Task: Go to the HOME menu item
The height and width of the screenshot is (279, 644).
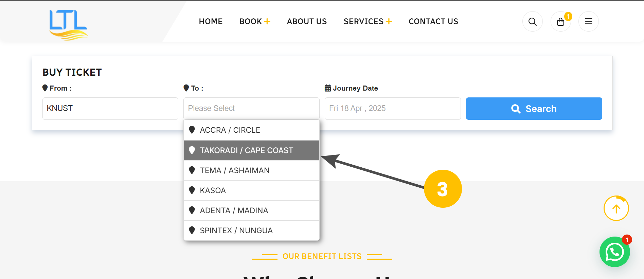Action: pyautogui.click(x=211, y=21)
